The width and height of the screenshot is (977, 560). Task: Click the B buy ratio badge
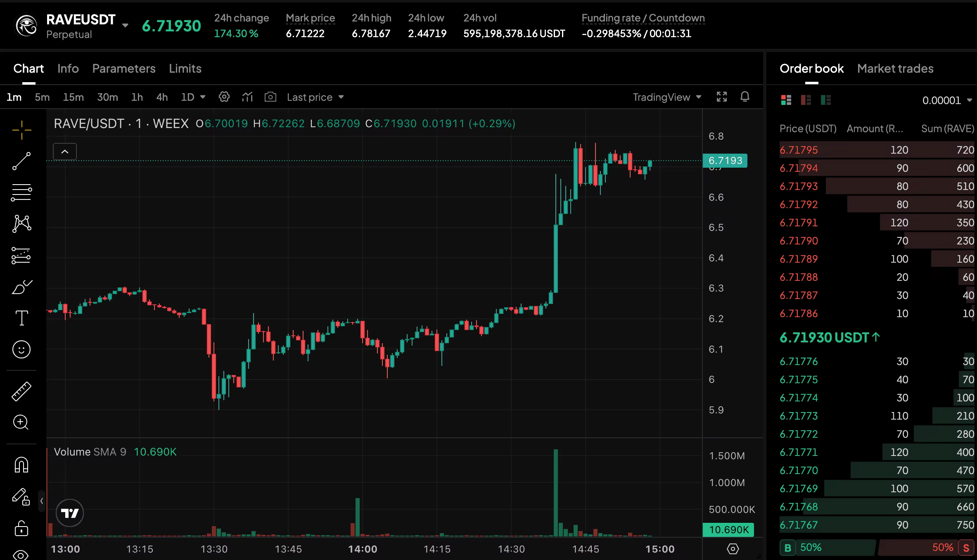pos(787,548)
